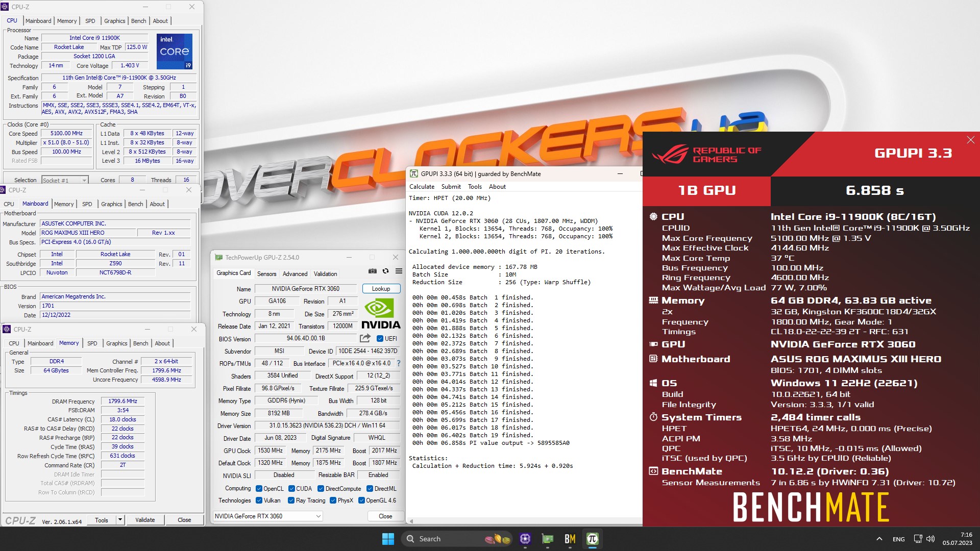
Task: Toggle the Ray Tracing checkbox
Action: [291, 500]
